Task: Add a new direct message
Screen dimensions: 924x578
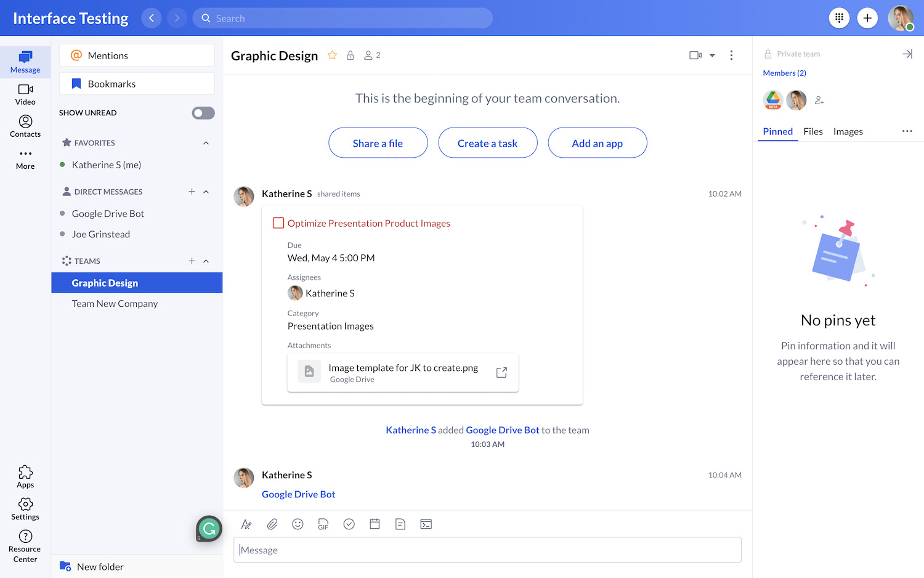Action: [192, 192]
